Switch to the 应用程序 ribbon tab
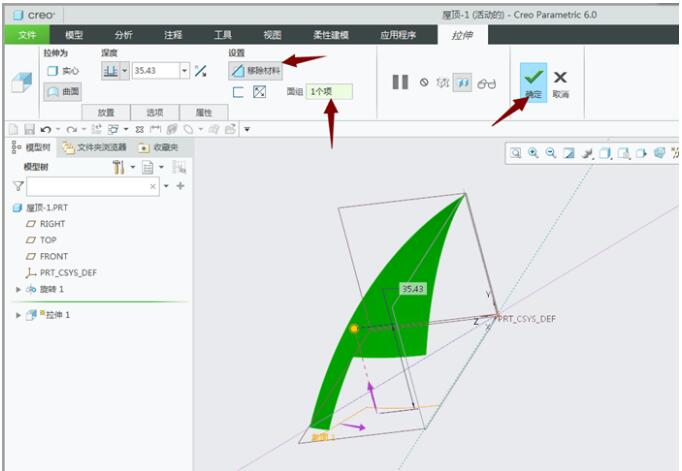This screenshot has height=471, width=682. pyautogui.click(x=398, y=35)
